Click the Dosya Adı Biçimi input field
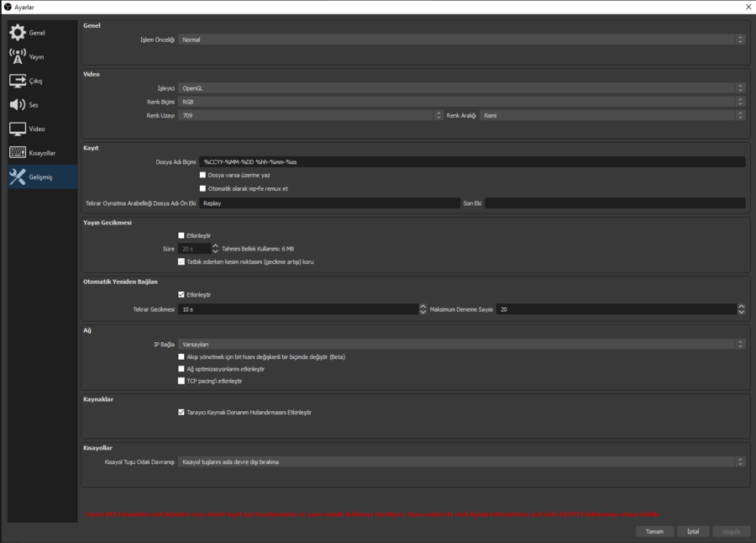Screen dimensions: 756x543 [x=472, y=161]
